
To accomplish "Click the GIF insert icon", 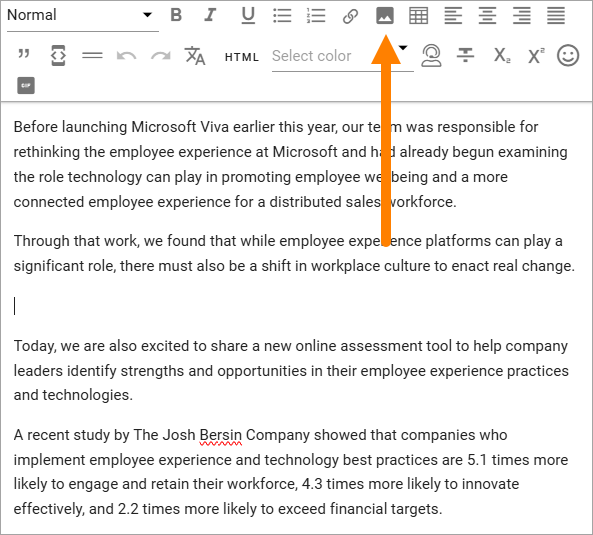I will (x=26, y=85).
